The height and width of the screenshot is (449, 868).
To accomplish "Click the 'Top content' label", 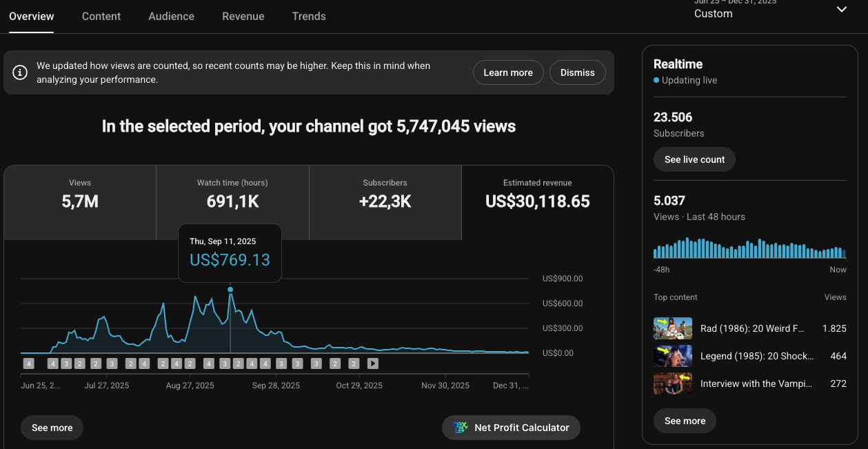I will 676,297.
